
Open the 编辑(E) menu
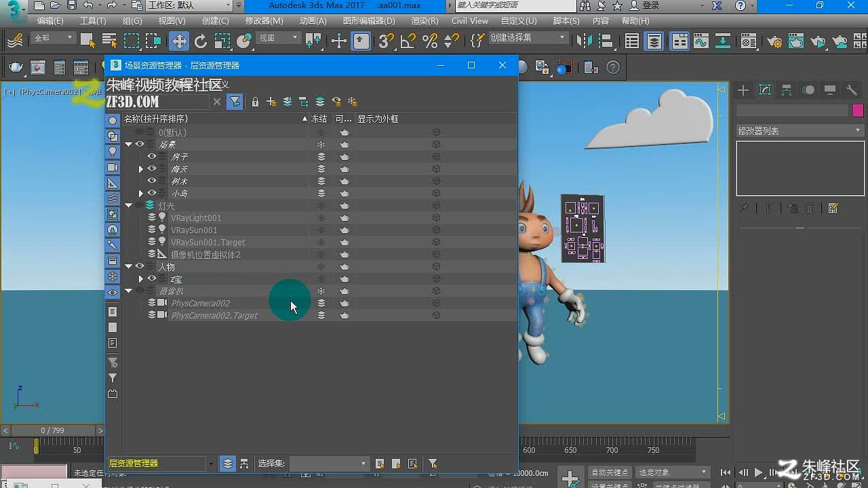(x=50, y=21)
